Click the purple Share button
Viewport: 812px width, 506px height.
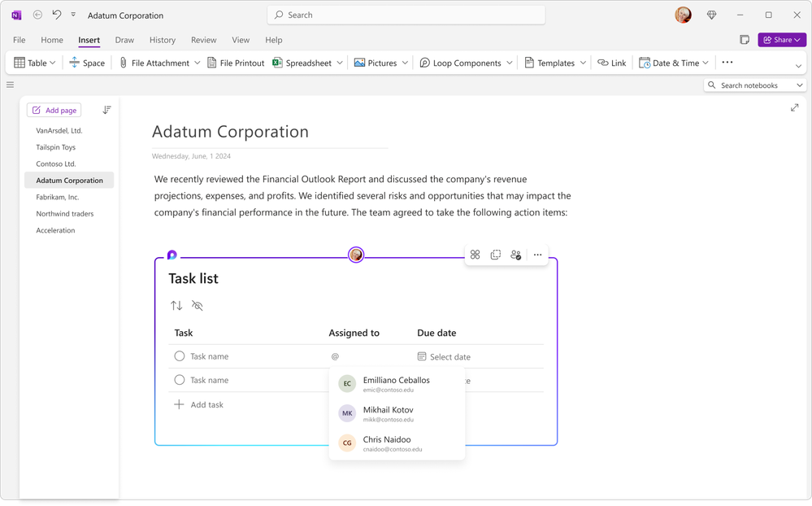pyautogui.click(x=782, y=40)
